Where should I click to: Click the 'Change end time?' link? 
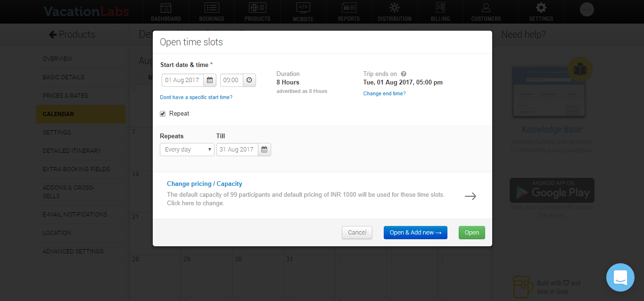[x=384, y=93]
